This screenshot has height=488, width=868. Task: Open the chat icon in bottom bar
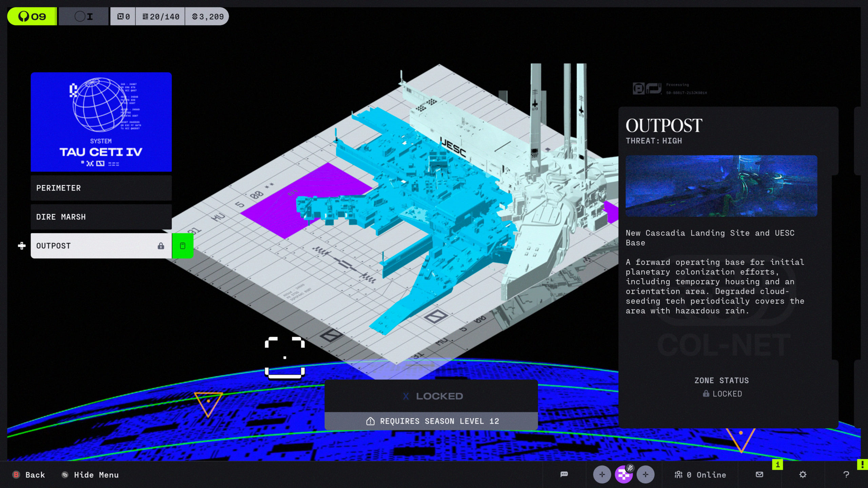(x=564, y=474)
